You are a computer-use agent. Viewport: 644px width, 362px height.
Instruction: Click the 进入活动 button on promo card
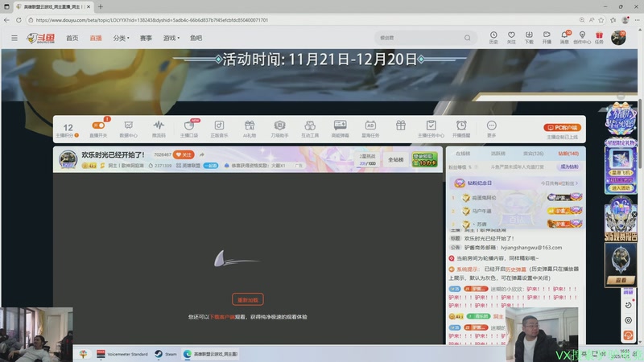click(621, 188)
